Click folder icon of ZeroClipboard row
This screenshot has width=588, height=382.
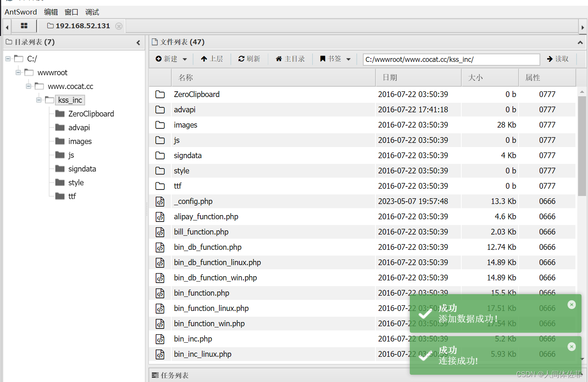[160, 94]
